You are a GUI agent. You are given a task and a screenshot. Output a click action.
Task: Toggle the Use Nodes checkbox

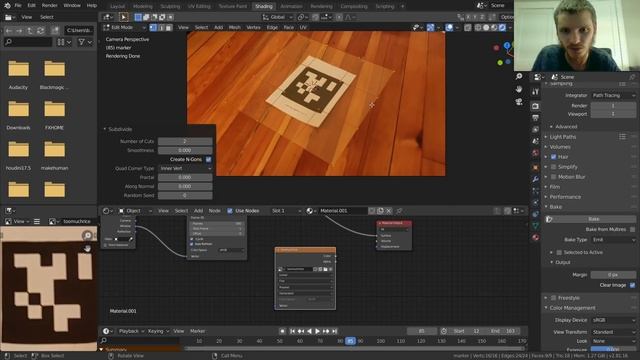point(230,211)
